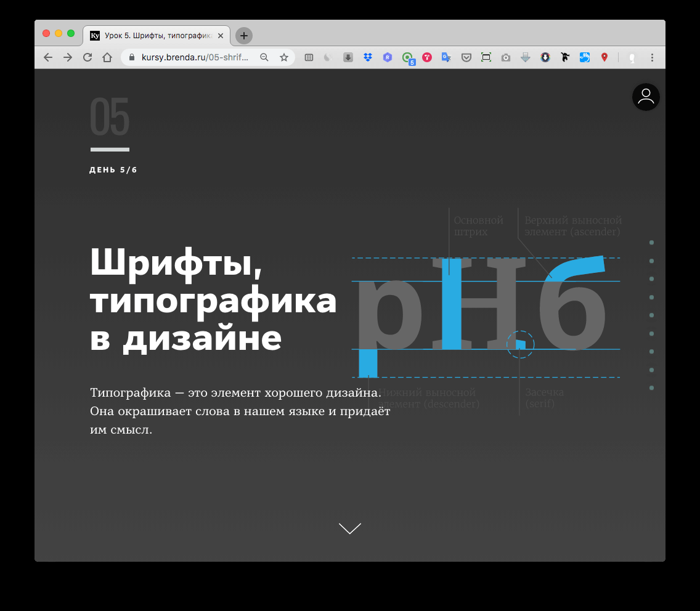Click the camera extension icon
This screenshot has height=611, width=700.
click(506, 57)
